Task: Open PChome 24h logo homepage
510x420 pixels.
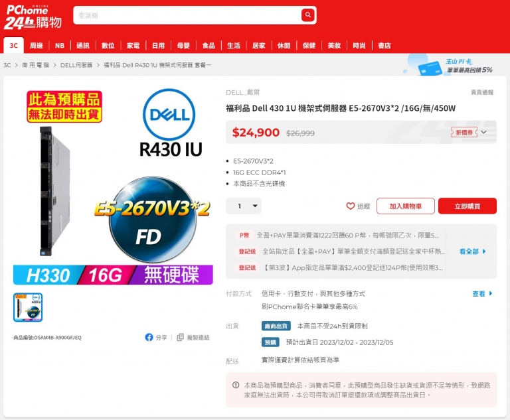Action: click(x=33, y=17)
